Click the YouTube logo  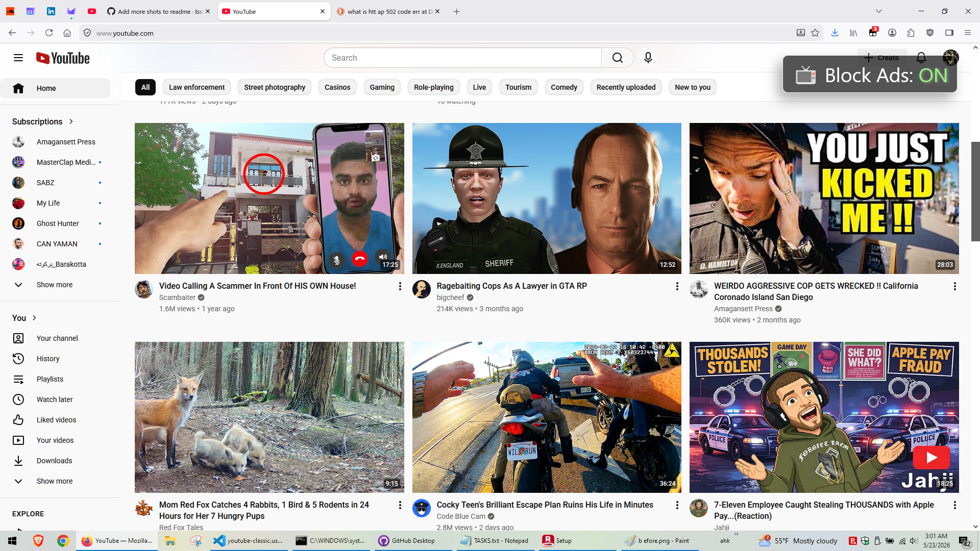coord(63,58)
